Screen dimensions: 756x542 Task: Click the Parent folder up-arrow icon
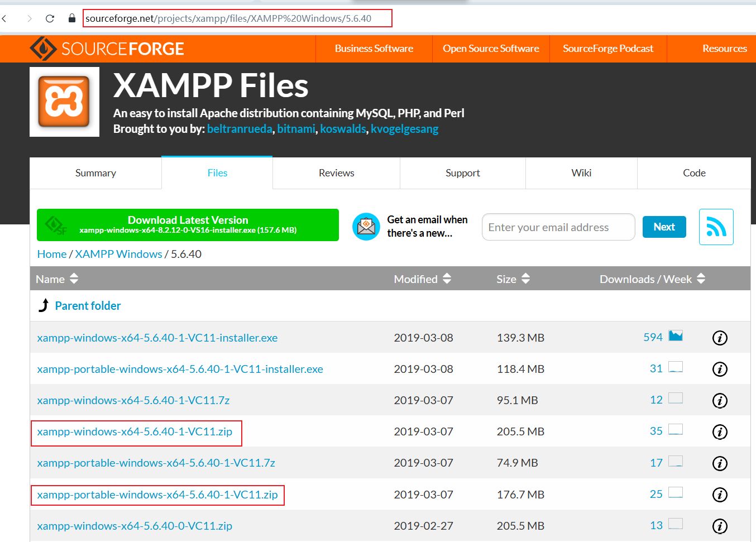click(44, 305)
